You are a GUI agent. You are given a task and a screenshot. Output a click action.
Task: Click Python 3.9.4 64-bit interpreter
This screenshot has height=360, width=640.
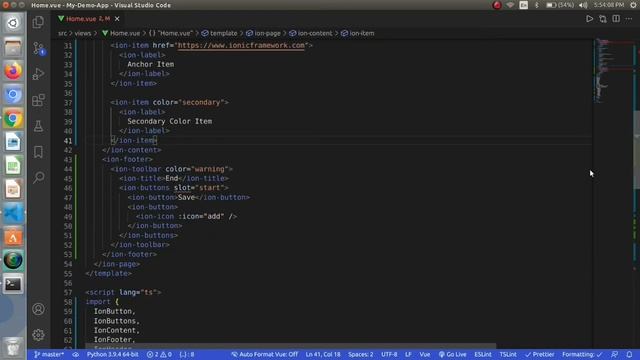[x=113, y=354]
